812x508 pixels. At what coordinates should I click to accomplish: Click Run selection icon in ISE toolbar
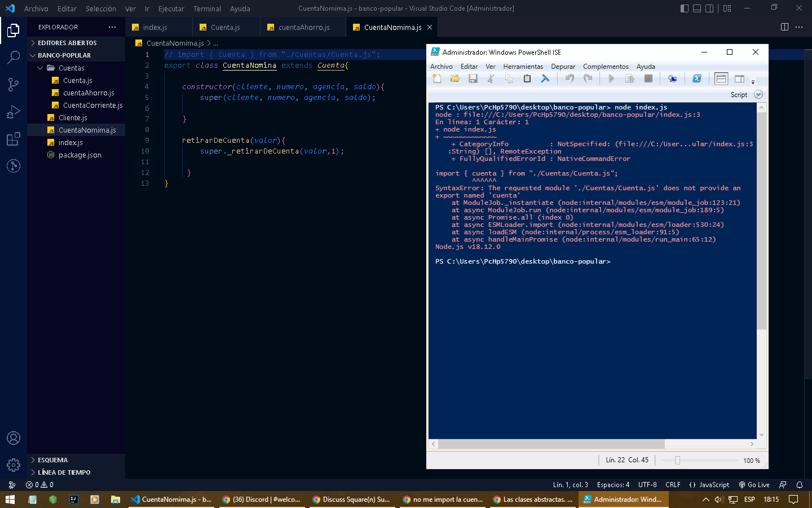tap(630, 79)
